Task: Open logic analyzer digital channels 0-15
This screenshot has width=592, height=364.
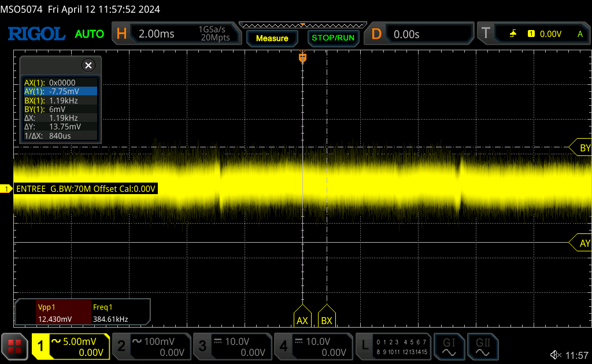Action: [x=402, y=347]
